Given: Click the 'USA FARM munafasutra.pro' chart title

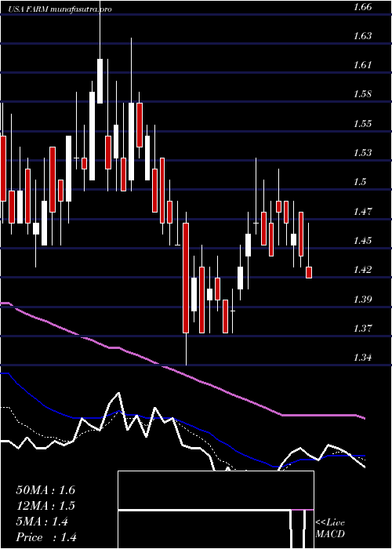Looking at the screenshot, I should (60, 9).
